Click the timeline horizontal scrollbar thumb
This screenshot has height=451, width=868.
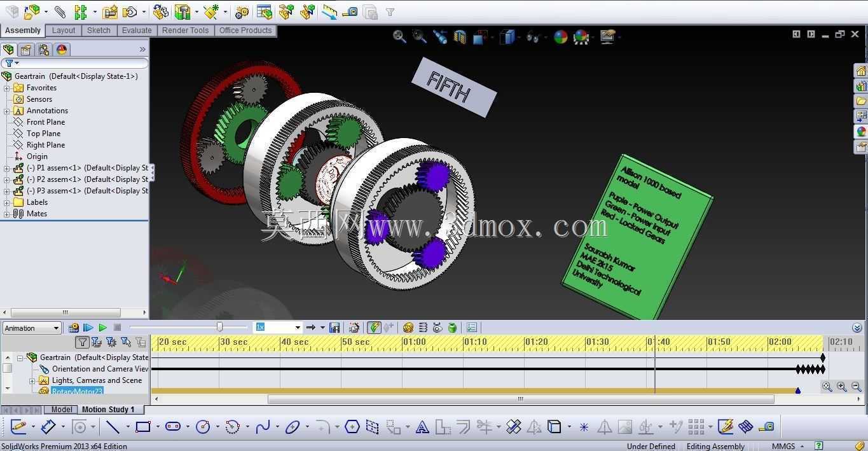coord(521,399)
